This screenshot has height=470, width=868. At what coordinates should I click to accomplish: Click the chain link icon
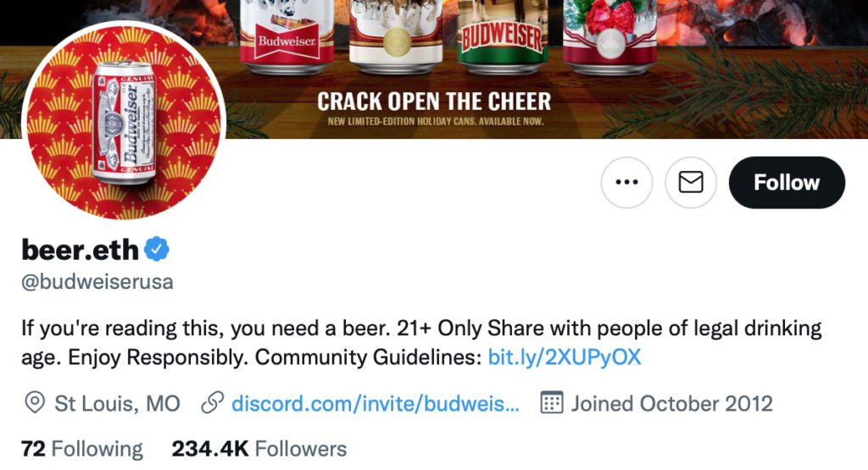point(213,403)
